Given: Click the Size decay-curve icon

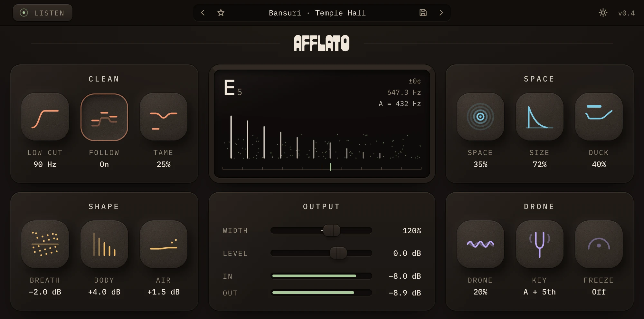Looking at the screenshot, I should pos(540,117).
